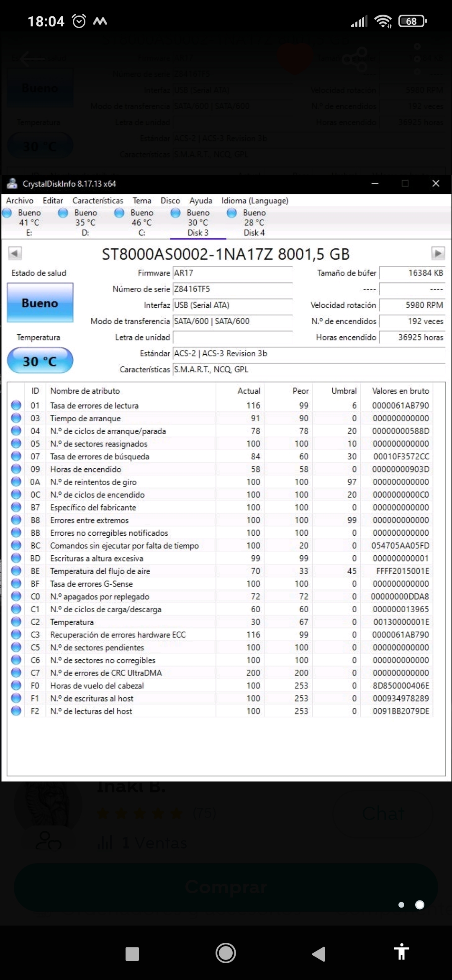452x980 pixels.
Task: Select the Horas de vuelo del cabezal row
Action: pyautogui.click(x=221, y=686)
